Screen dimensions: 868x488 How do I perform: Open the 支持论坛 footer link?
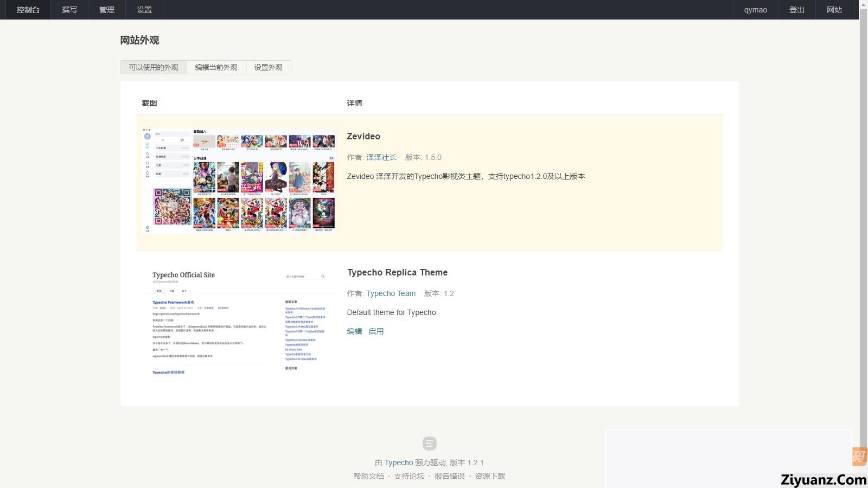[409, 476]
